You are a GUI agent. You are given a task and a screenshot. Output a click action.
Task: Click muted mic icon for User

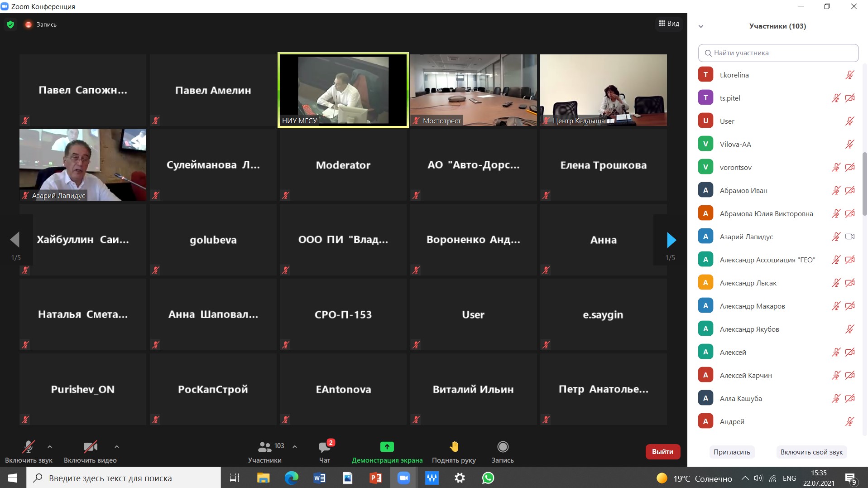click(850, 121)
